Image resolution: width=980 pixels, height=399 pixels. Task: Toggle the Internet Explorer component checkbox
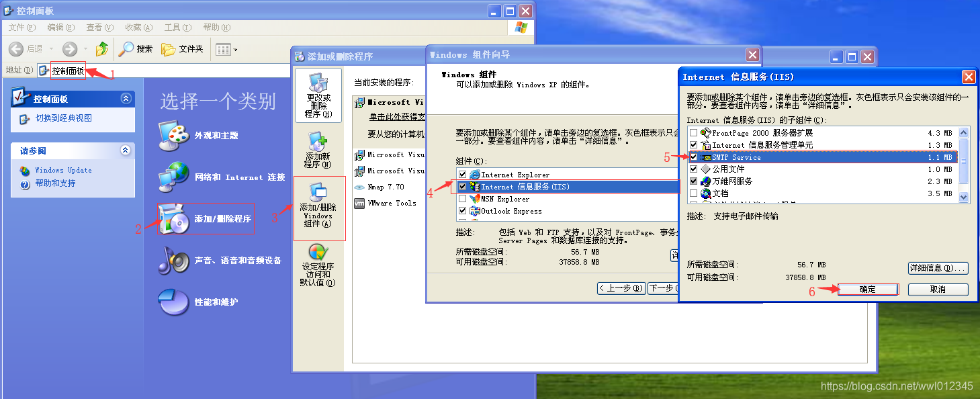pos(462,175)
